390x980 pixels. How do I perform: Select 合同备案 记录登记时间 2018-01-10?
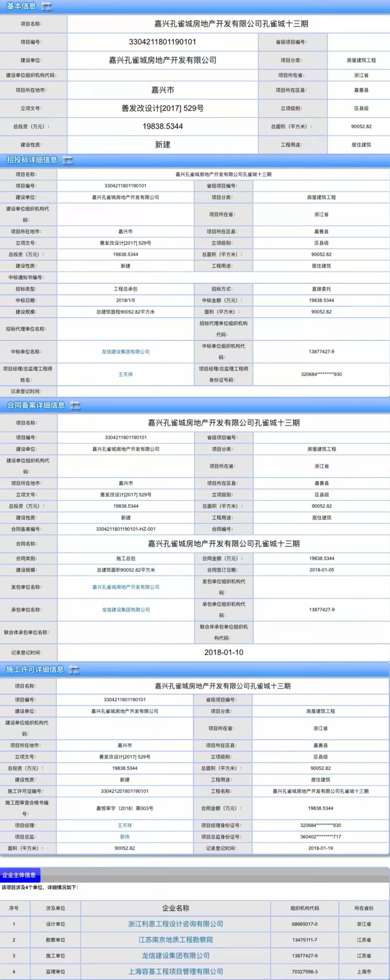[224, 653]
